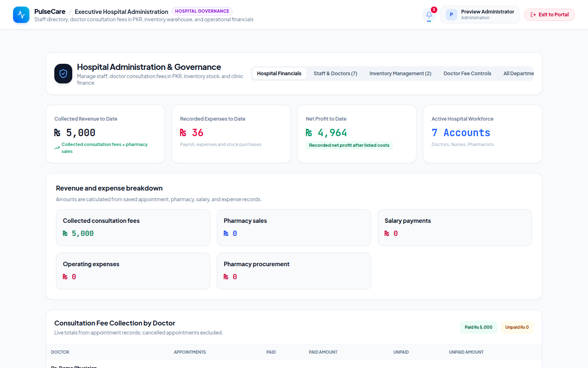Click 'Consultation Fee Collection by Doctor' heading

[x=115, y=323]
